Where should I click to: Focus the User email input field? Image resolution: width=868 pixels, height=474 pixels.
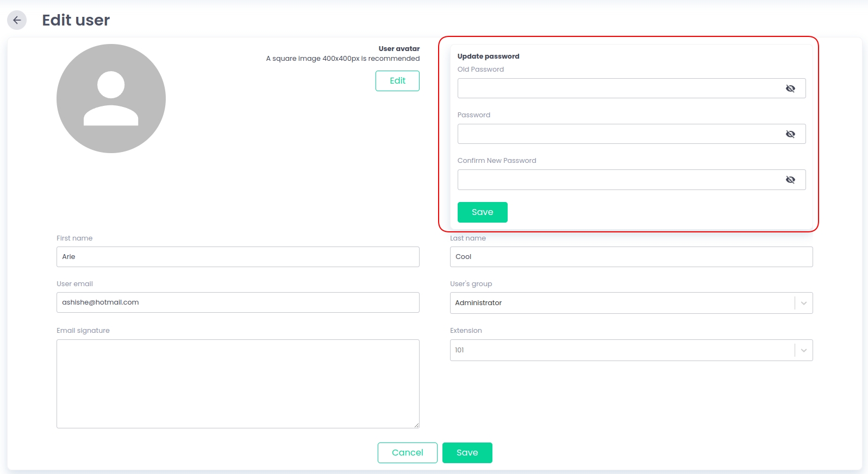pos(238,302)
